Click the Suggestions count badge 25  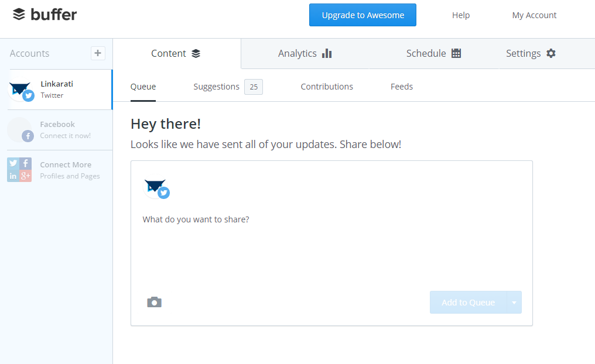pyautogui.click(x=254, y=87)
